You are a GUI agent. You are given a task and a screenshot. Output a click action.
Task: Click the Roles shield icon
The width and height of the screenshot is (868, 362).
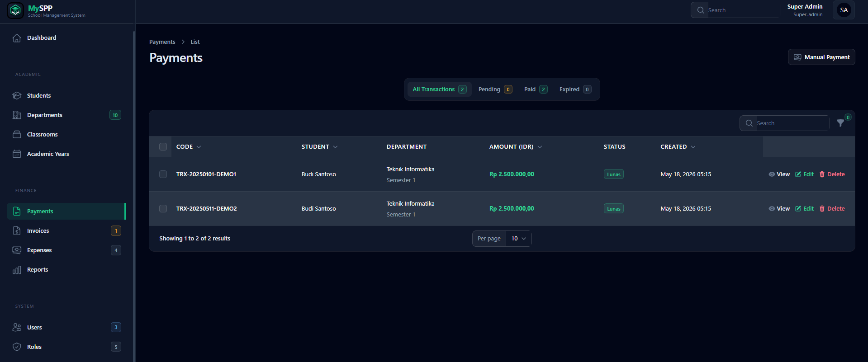[x=17, y=347]
